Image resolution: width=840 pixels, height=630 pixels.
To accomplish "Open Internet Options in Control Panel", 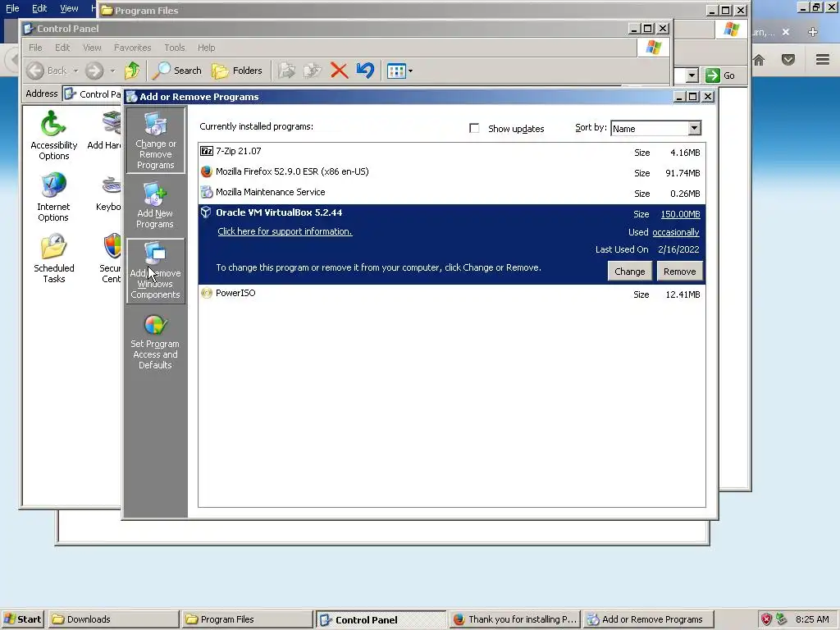I will pos(53,197).
